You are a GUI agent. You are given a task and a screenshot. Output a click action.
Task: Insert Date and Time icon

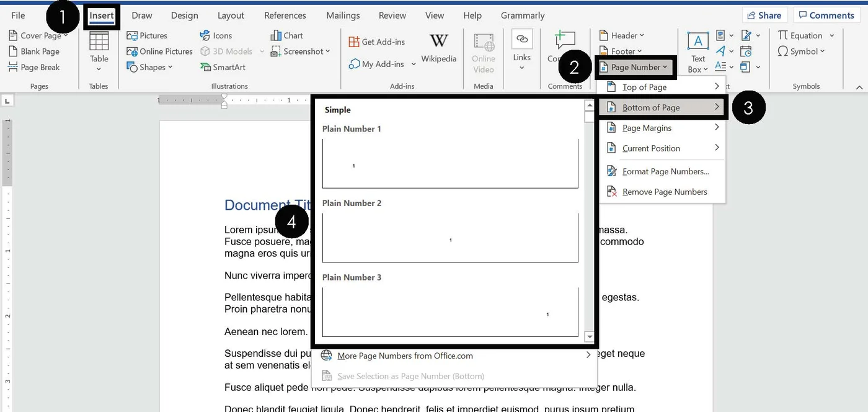point(746,52)
